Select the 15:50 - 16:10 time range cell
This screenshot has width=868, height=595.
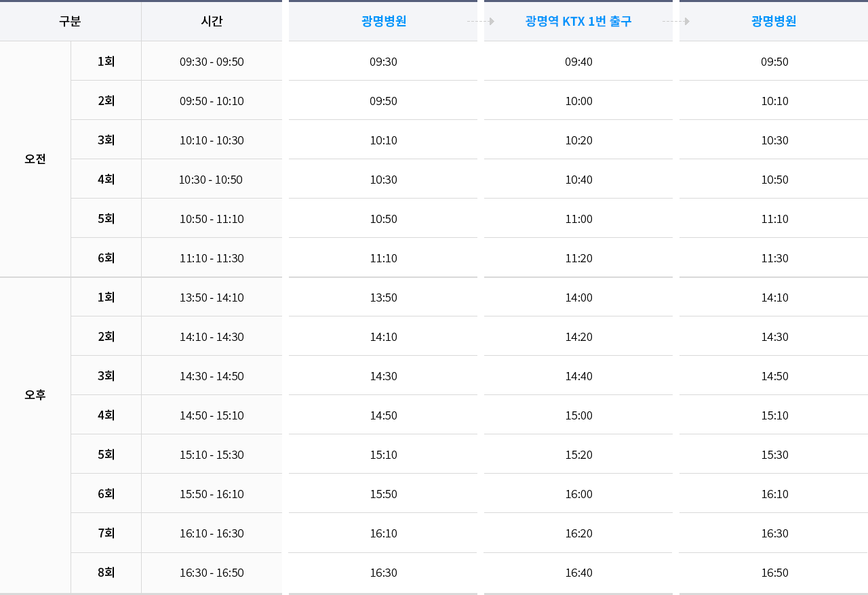tap(212, 494)
